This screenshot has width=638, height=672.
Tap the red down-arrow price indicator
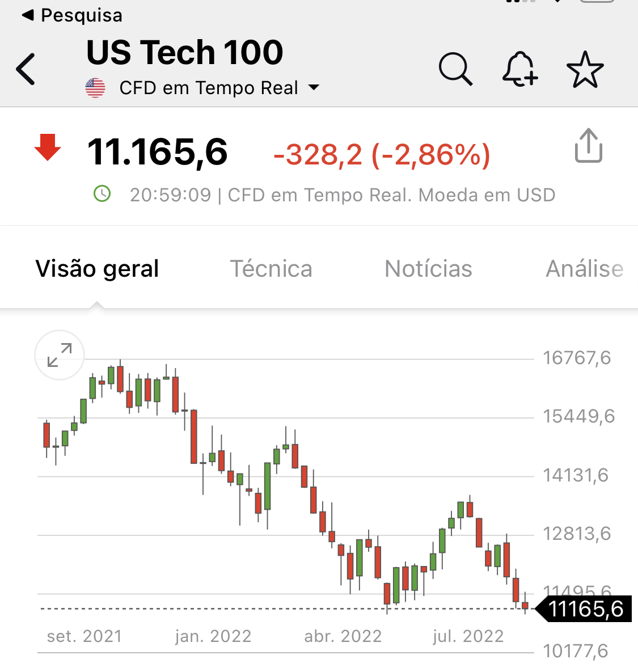(x=48, y=148)
